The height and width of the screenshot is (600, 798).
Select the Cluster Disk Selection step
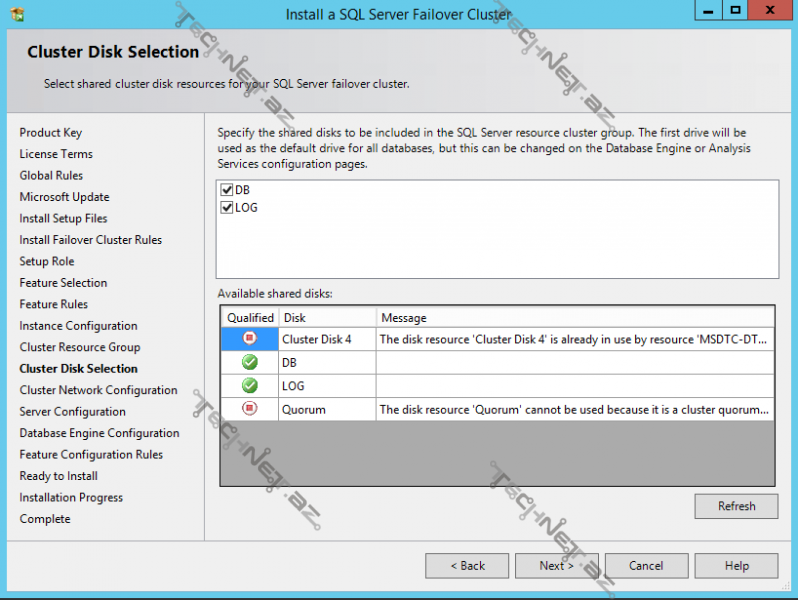point(78,369)
